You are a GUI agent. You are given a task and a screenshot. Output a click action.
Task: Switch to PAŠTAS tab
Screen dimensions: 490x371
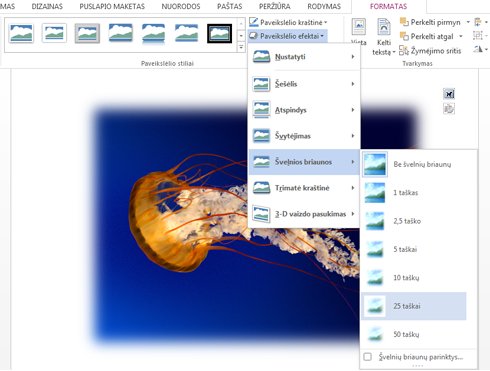pyautogui.click(x=230, y=6)
